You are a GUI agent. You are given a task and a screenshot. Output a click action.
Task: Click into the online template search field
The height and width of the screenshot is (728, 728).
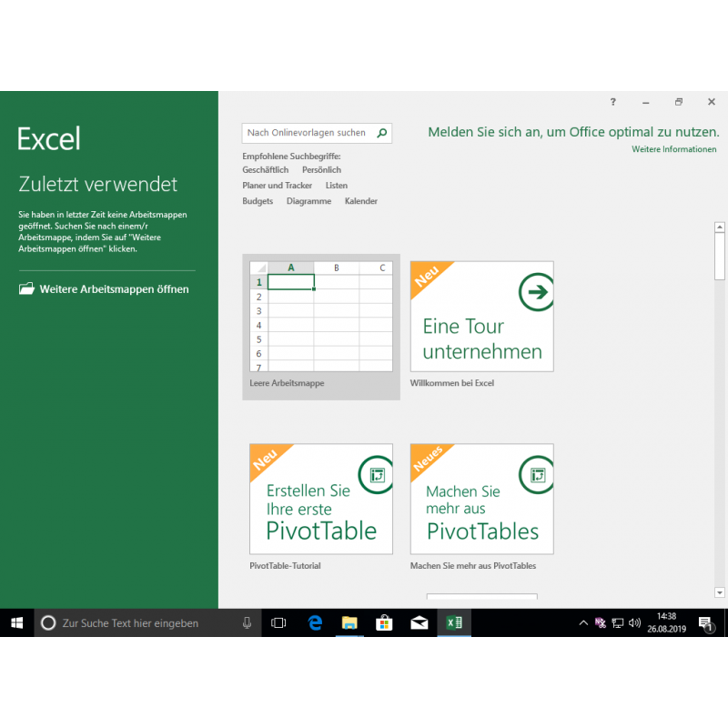pyautogui.click(x=308, y=133)
